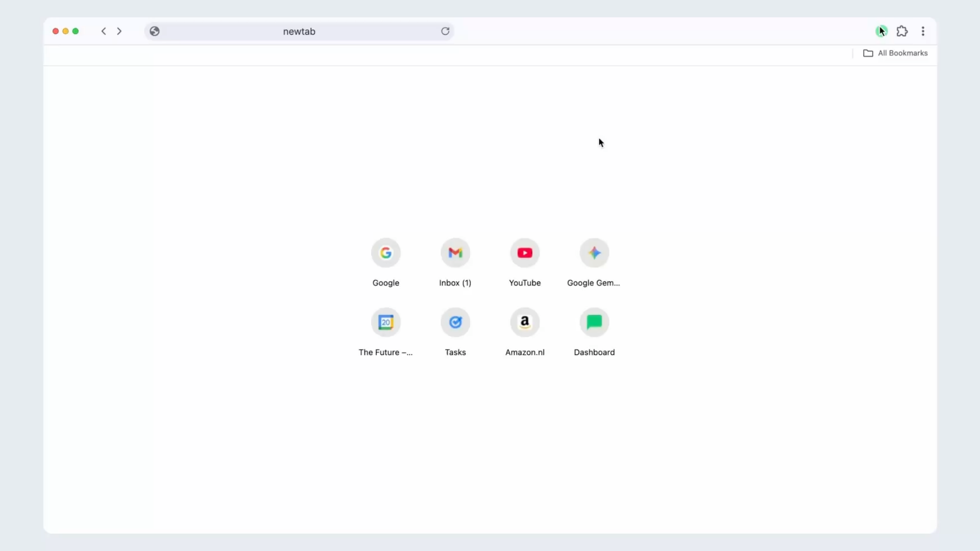Open the Google Gemini shortcut
Screen dimensions: 980x551
[594, 253]
